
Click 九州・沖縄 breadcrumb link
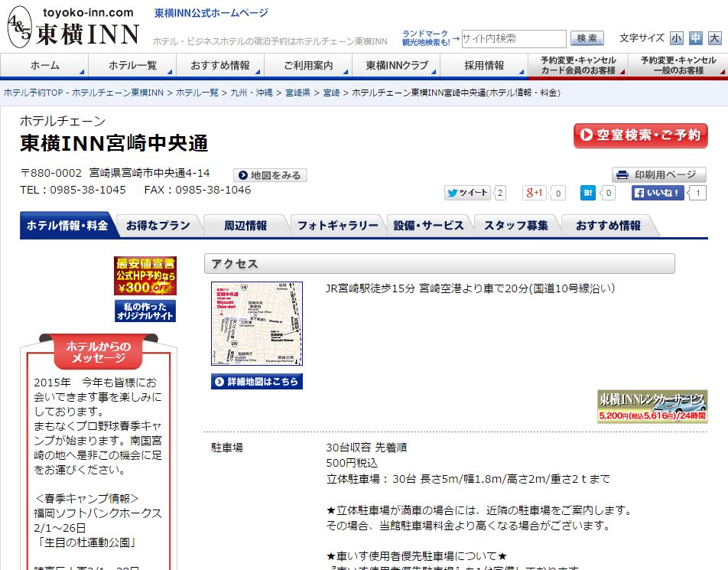click(252, 93)
